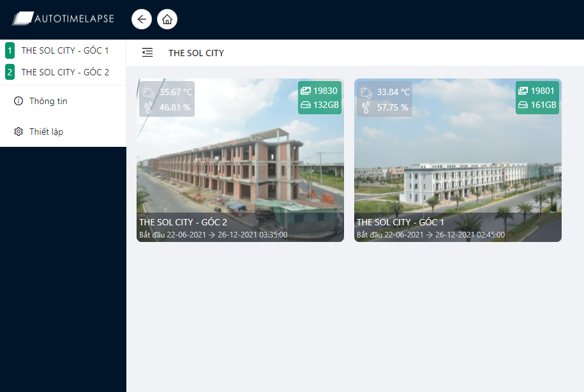Image resolution: width=584 pixels, height=392 pixels.
Task: Click THE SOL CITY - GÓC 1 card title
Action: [400, 222]
